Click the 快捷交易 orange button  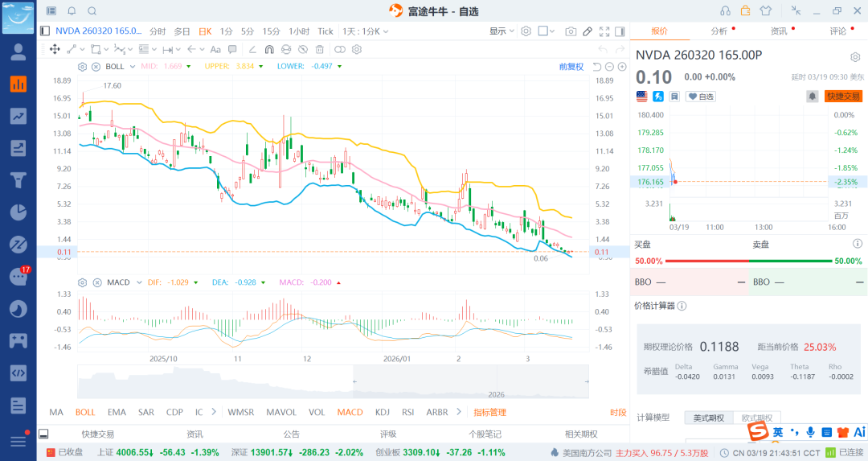(842, 97)
